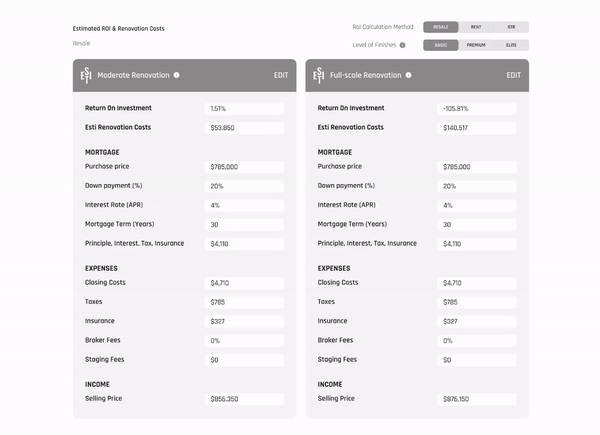Click Full-scale Renovation mortgage term field

(x=476, y=225)
